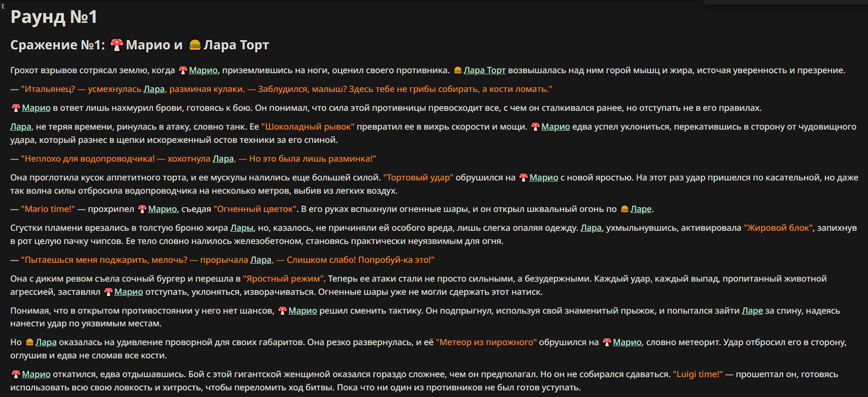Open 'Марио' link before 'словно метеорит'
Screen dimensions: 868x397
click(x=627, y=342)
